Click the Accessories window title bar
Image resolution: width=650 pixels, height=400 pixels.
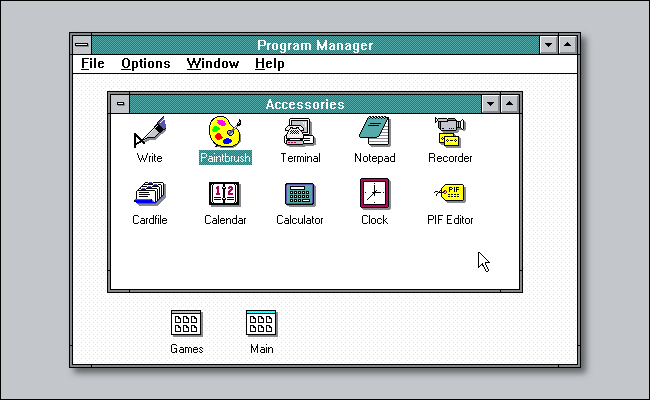click(x=304, y=104)
